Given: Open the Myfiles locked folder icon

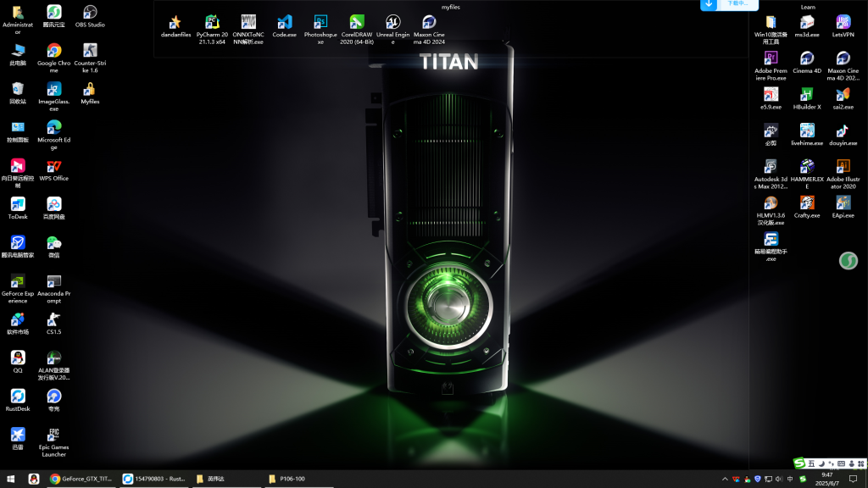Looking at the screenshot, I should pyautogui.click(x=90, y=93).
